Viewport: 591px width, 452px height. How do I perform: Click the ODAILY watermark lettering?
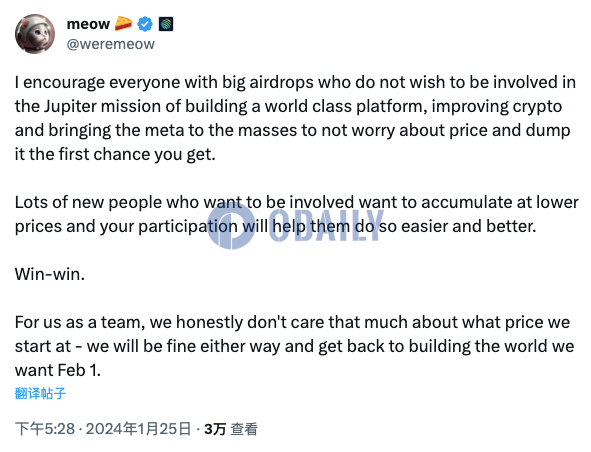tap(326, 225)
